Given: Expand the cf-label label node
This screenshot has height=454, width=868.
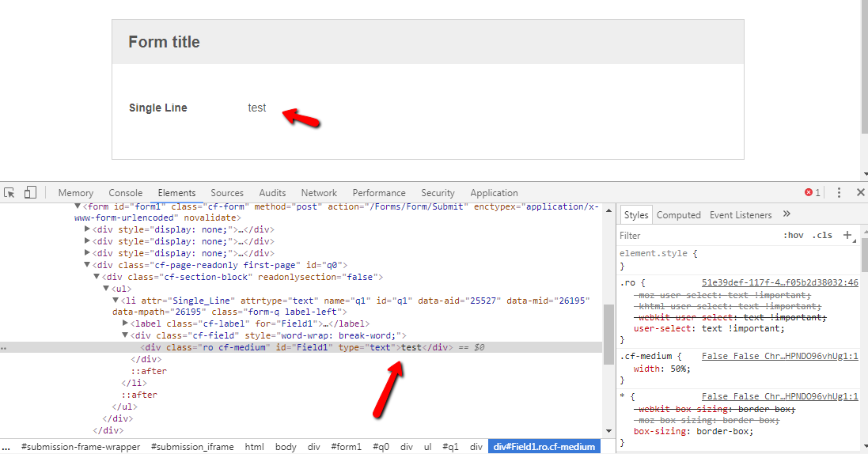Looking at the screenshot, I should 125,323.
